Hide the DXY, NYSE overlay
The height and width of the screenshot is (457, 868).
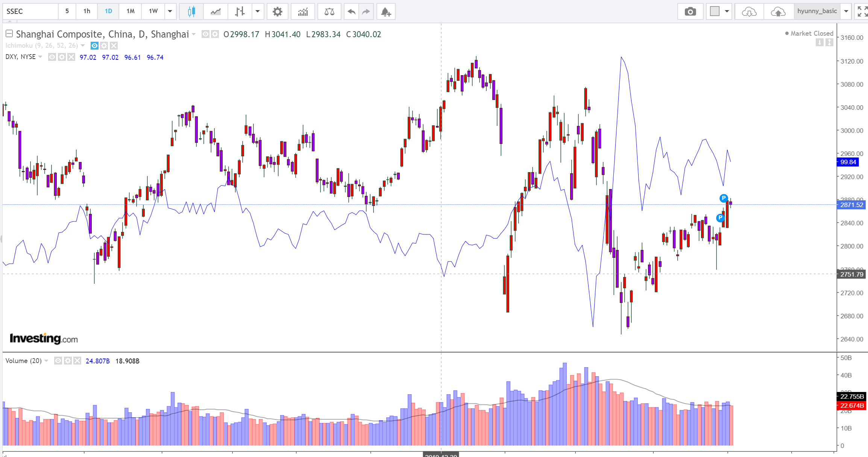[52, 57]
